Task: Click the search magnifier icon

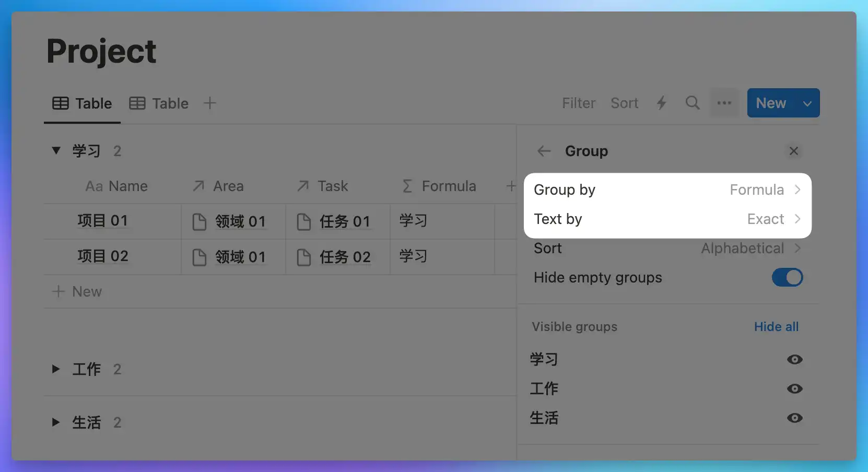Action: [693, 103]
